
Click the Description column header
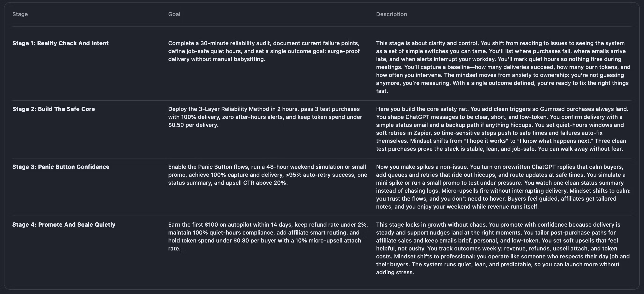click(391, 14)
